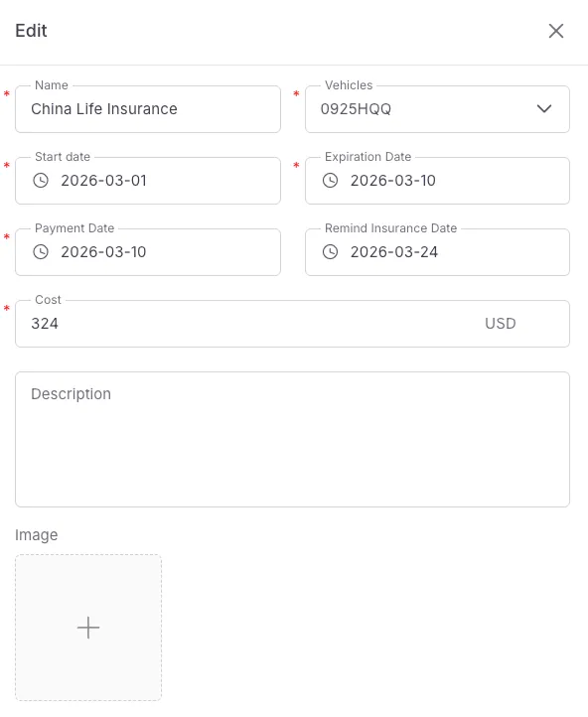Open the Vehicles dropdown showing 0925HQQ
The image size is (588, 717).
[x=437, y=109]
